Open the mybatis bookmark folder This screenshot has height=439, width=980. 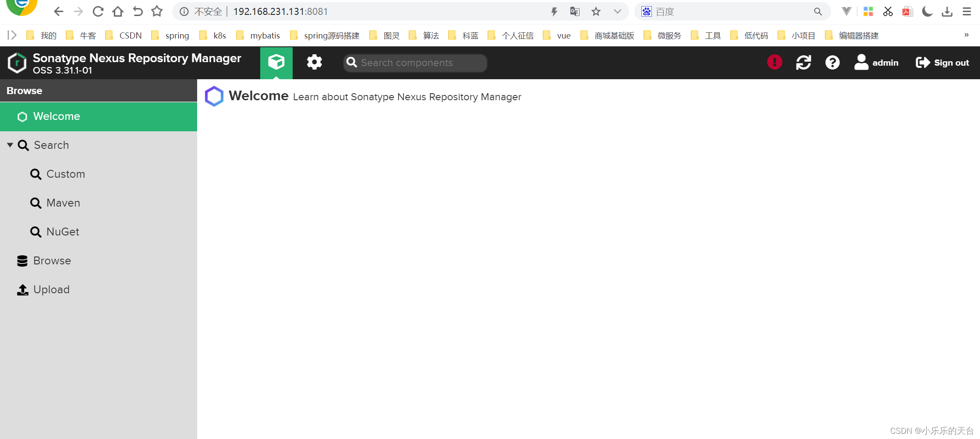pos(258,35)
